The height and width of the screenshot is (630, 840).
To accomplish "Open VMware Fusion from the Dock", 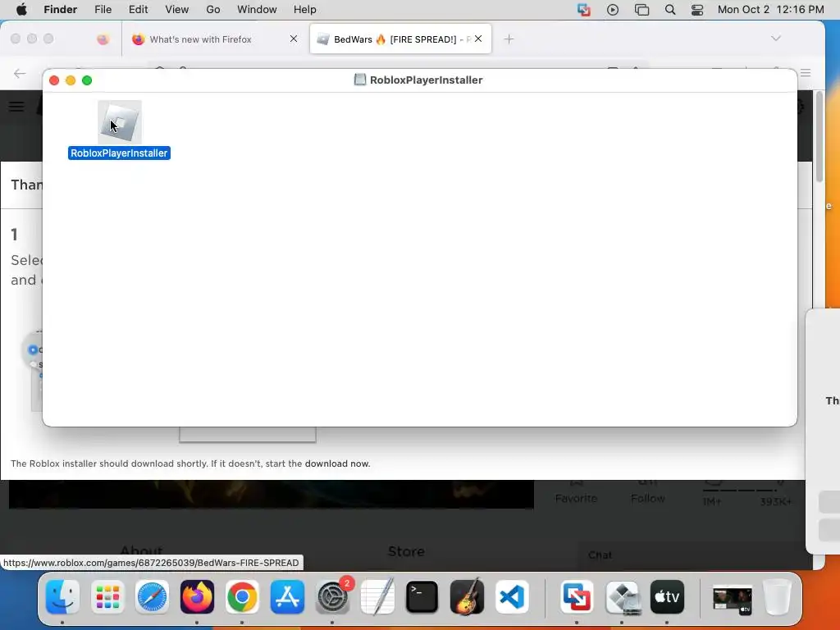I will (x=577, y=597).
